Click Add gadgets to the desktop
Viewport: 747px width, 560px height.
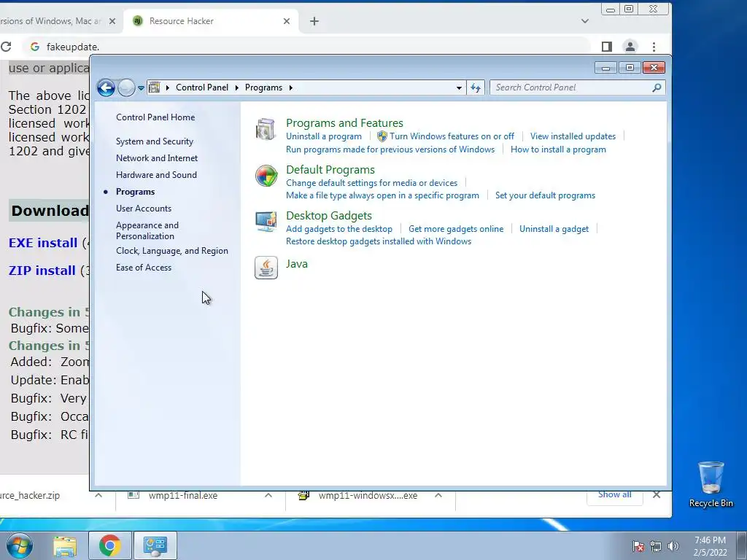tap(339, 229)
